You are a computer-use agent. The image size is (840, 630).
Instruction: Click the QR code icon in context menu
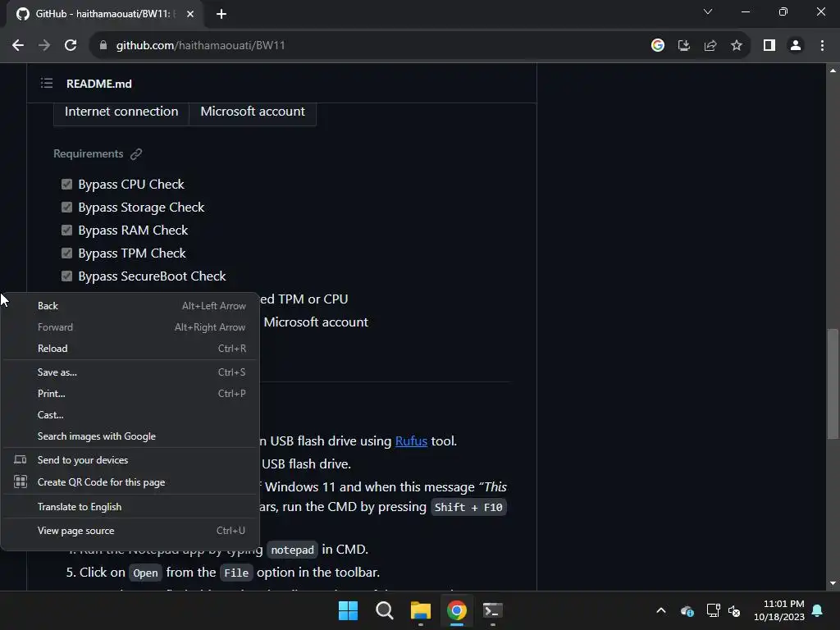[x=21, y=482]
